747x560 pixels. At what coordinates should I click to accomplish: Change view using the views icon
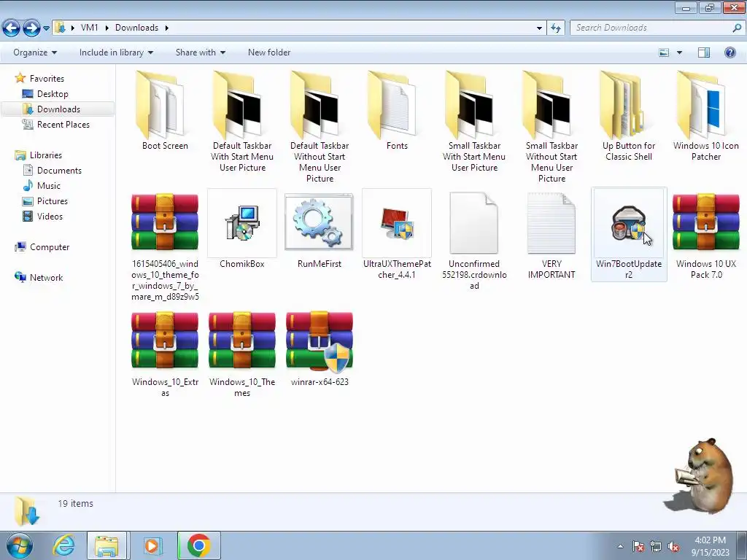point(664,52)
